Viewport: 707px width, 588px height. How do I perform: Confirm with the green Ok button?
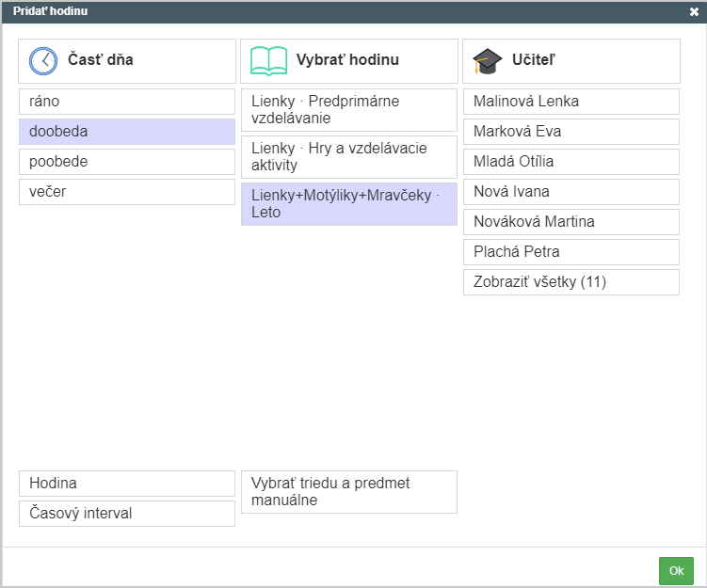[x=676, y=571]
